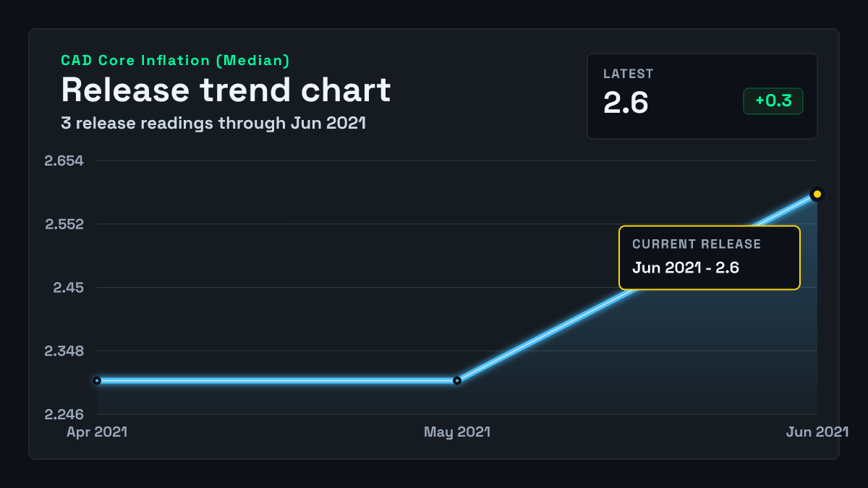
Task: Click the May 2021 data point marker
Action: (457, 380)
